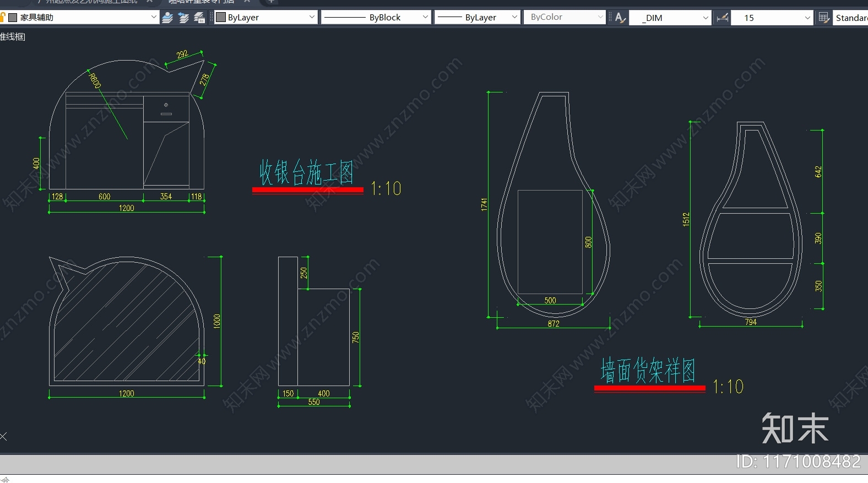Click the ByColor plot style dropdown
868x483 pixels.
point(565,18)
